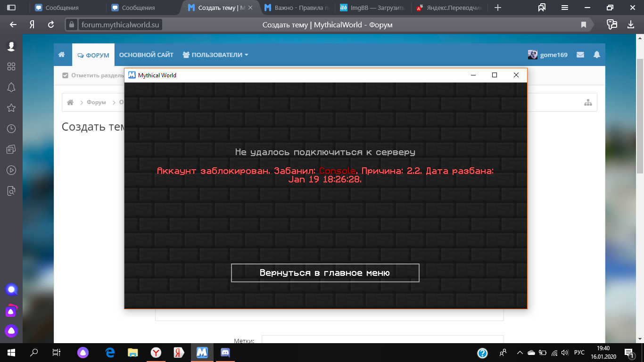Image resolution: width=644 pixels, height=362 pixels.
Task: Launch Microsoft Edge from taskbar
Action: (110, 353)
